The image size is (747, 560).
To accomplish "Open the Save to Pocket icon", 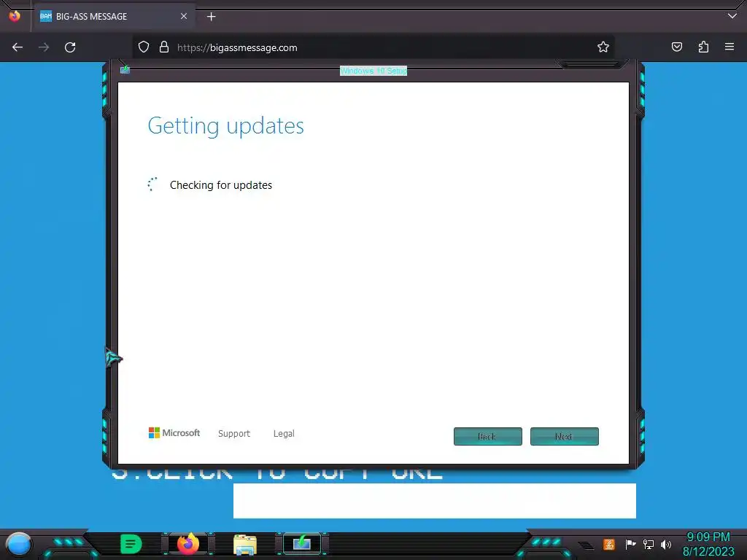I will pyautogui.click(x=676, y=47).
